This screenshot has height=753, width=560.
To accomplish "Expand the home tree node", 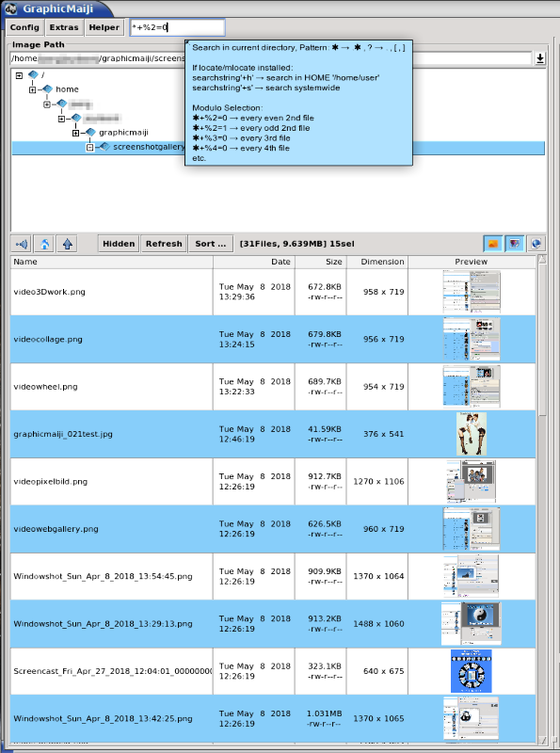I will [x=33, y=89].
